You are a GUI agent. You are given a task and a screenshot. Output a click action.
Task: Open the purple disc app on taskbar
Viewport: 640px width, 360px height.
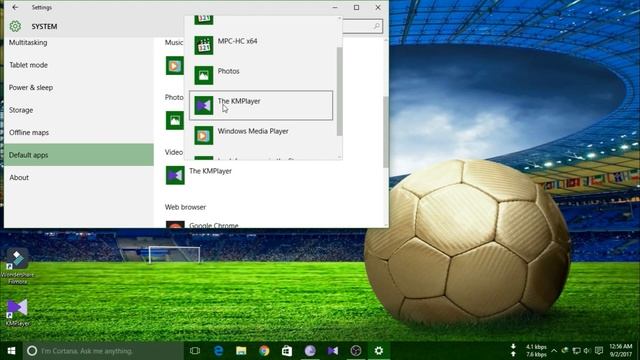click(310, 351)
